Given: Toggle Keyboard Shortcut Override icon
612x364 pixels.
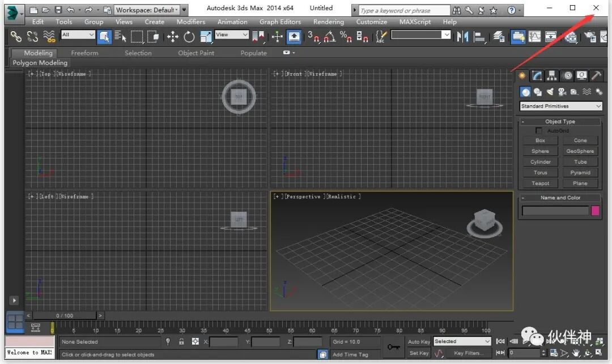Looking at the screenshot, I should (x=294, y=37).
